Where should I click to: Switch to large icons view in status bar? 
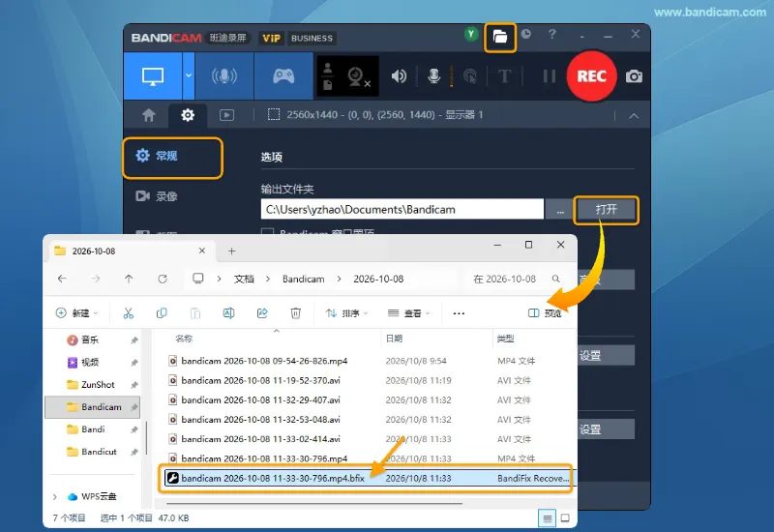566,518
